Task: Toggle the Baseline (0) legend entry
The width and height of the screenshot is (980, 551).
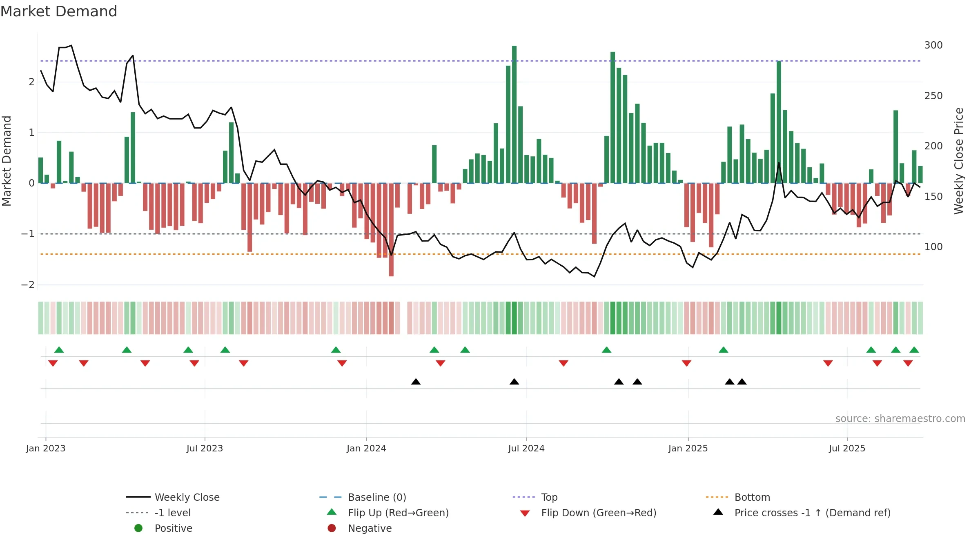Action: (x=363, y=497)
